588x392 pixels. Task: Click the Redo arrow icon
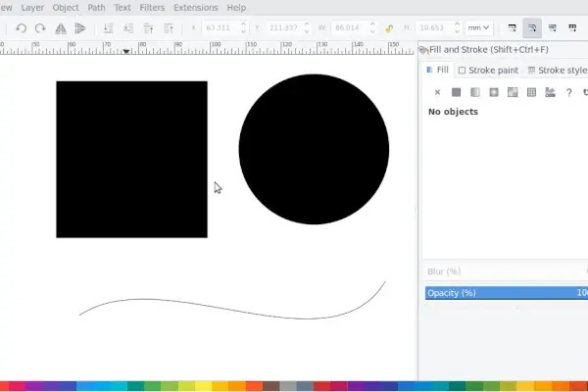40,28
